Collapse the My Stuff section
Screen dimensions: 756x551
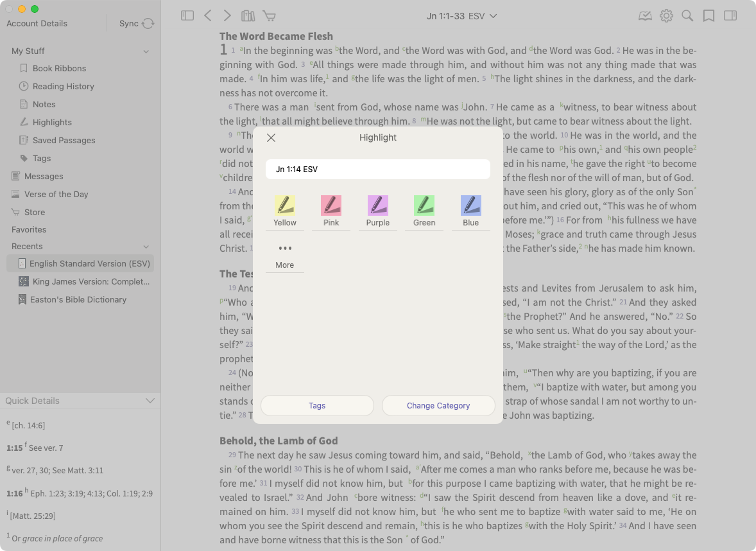click(146, 51)
